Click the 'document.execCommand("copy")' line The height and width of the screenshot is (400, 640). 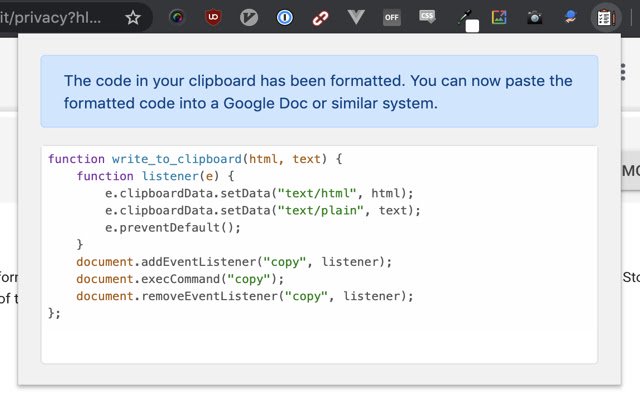180,279
